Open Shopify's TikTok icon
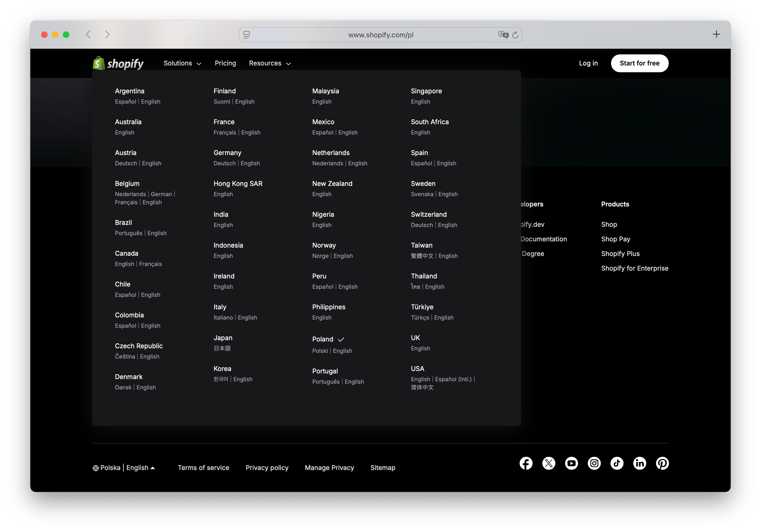The width and height of the screenshot is (761, 532). pos(617,463)
